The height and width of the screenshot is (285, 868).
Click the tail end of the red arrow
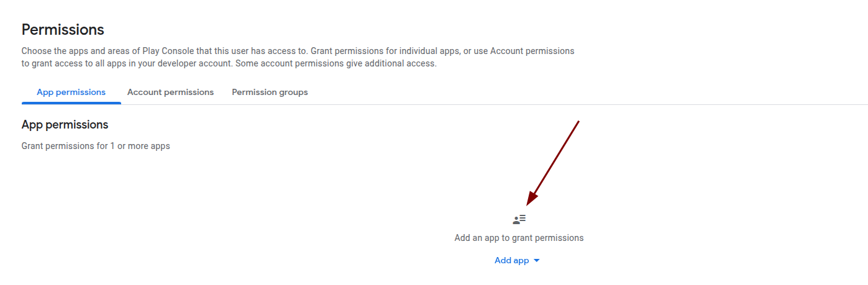pos(578,122)
